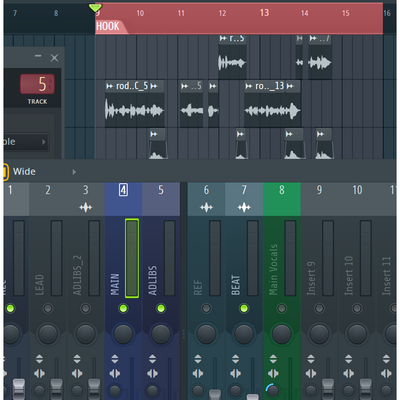
Task: Click the waveform icon on mixer track 7
Action: coord(244,207)
